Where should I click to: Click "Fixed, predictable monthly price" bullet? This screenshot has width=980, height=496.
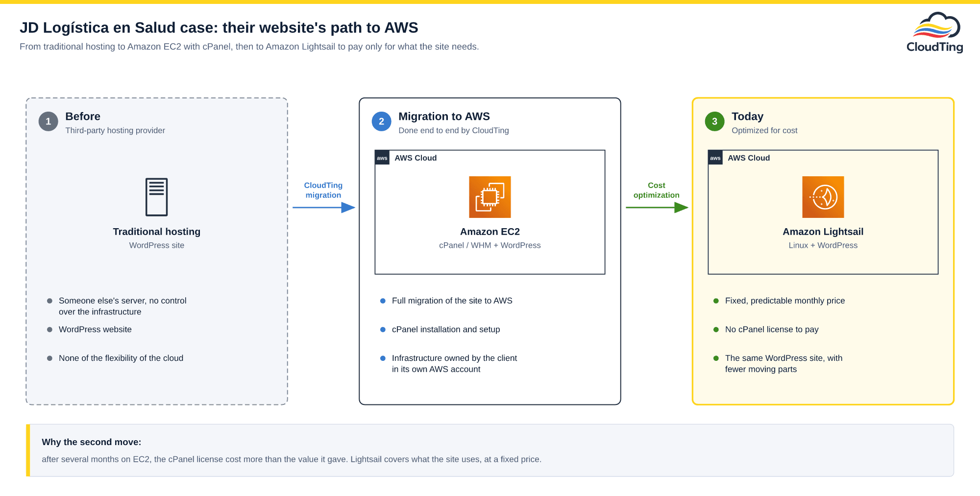tap(785, 301)
